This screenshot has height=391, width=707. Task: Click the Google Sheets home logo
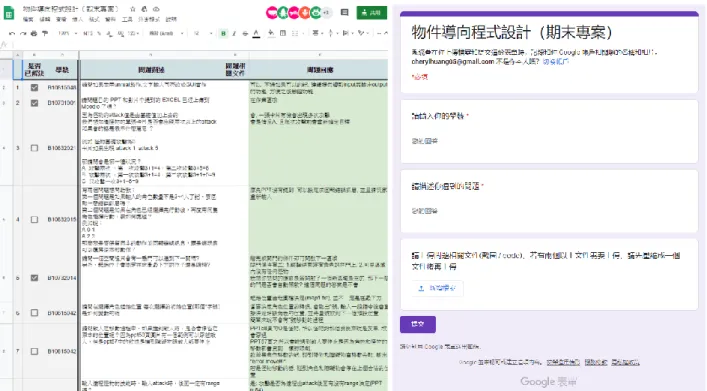(x=9, y=13)
